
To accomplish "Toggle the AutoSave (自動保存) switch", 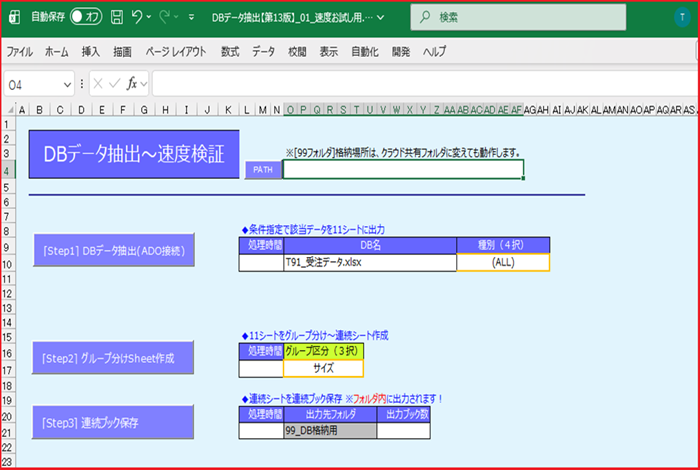I will 86,17.
